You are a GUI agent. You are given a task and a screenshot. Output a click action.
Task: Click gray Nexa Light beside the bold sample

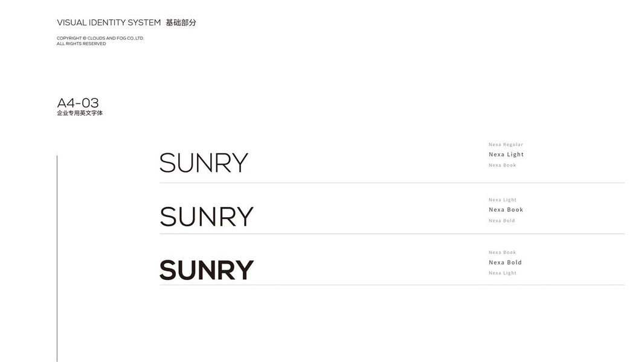pos(502,273)
